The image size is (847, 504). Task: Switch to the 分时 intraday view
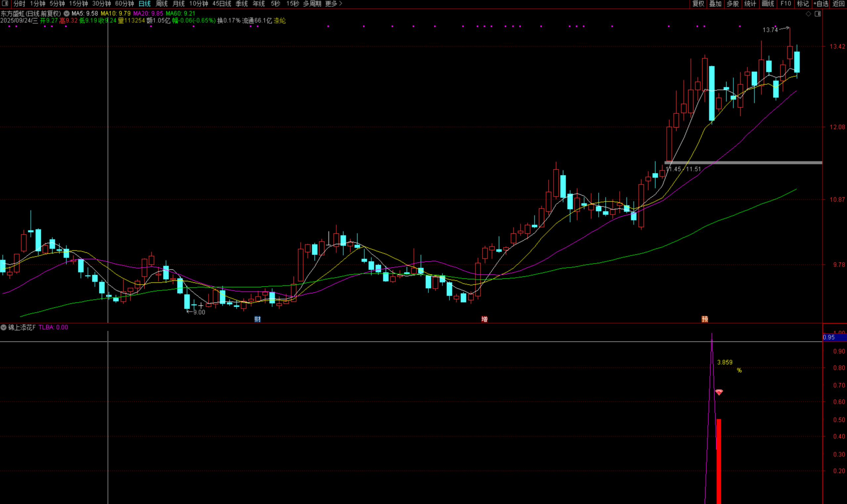(19, 4)
